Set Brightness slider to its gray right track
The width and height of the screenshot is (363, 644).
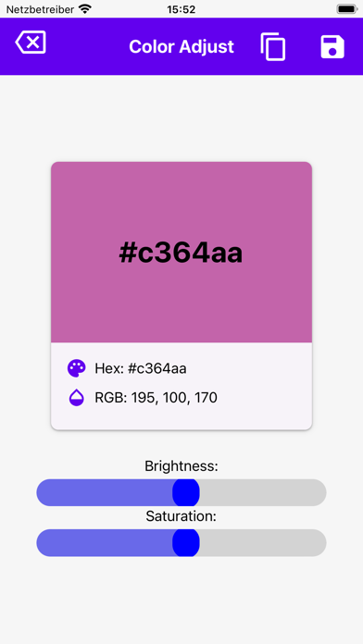click(263, 492)
